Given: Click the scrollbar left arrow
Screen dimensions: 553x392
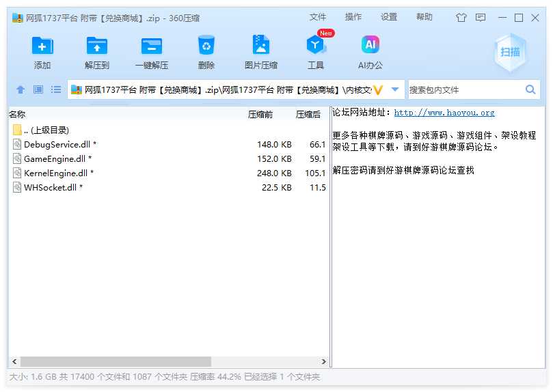Looking at the screenshot, I should tap(14, 361).
